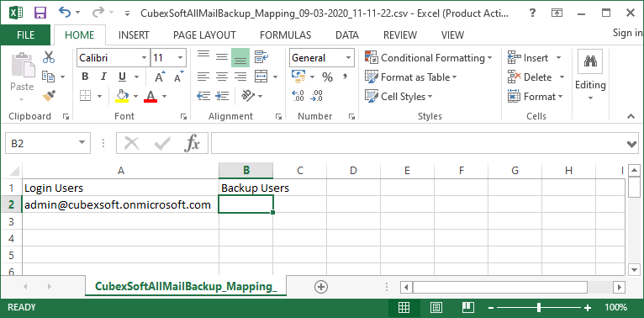Expand Format as Table menu
This screenshot has width=644, height=318.
[411, 77]
